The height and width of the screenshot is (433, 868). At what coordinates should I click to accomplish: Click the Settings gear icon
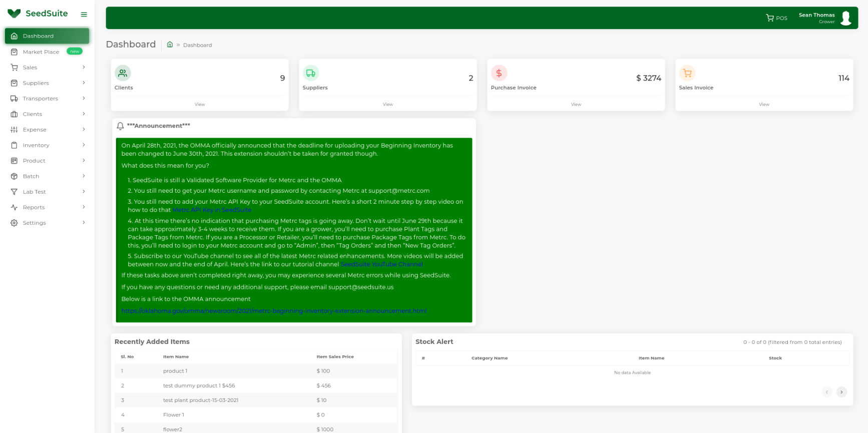pyautogui.click(x=14, y=223)
